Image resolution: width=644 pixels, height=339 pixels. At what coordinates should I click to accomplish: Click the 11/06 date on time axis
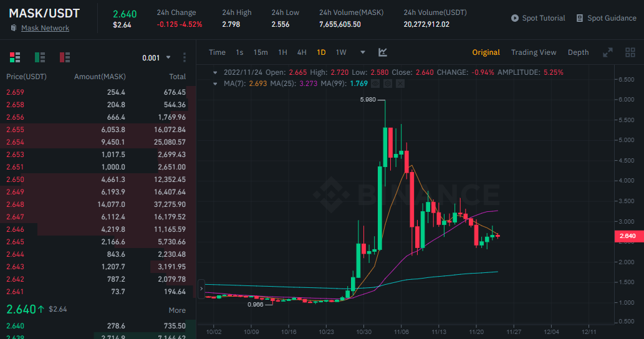(401, 332)
